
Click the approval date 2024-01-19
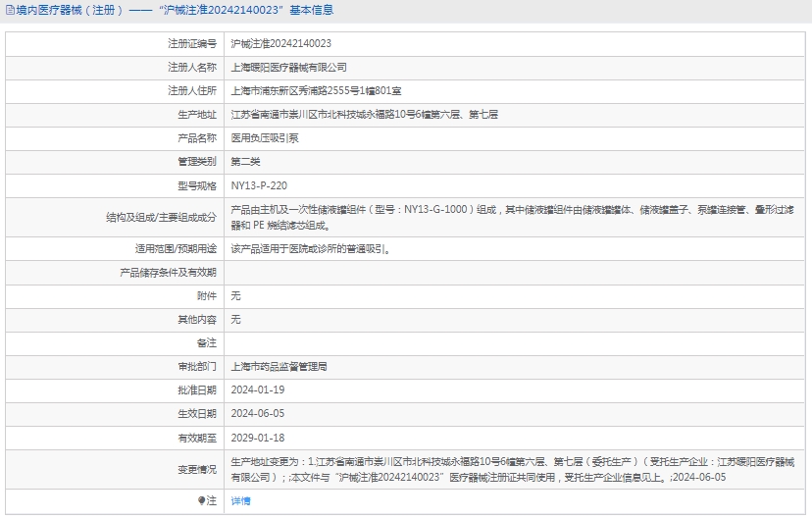pos(257,389)
